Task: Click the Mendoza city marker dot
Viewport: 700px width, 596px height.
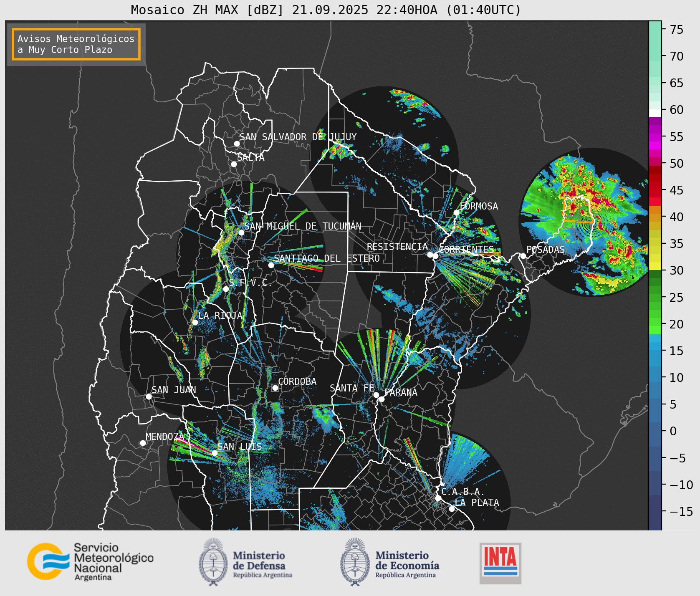Action: click(143, 443)
